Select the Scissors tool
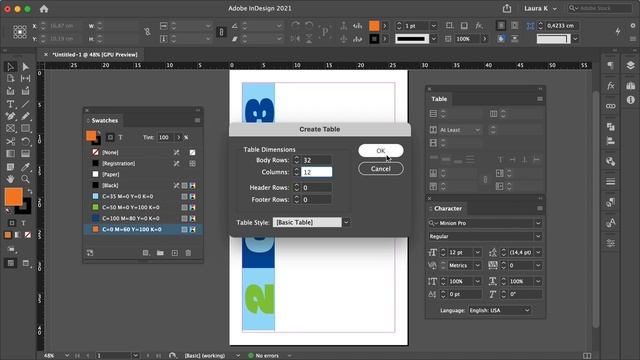Viewport: 640px width, 360px height. [11, 142]
